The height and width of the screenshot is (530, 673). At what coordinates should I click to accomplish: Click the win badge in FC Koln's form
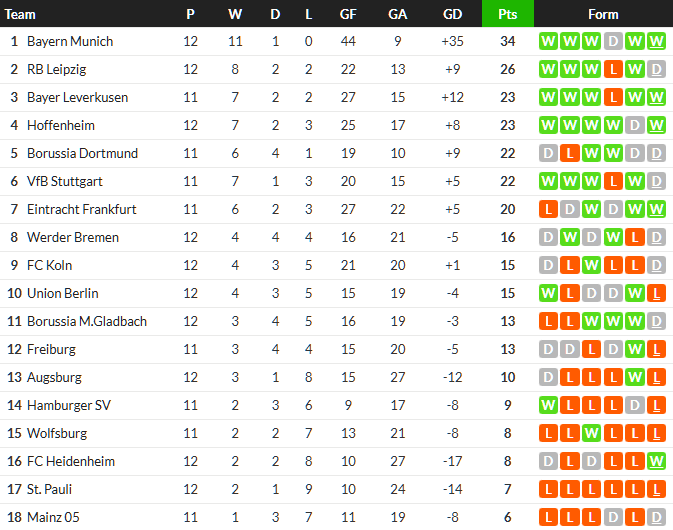(x=592, y=266)
